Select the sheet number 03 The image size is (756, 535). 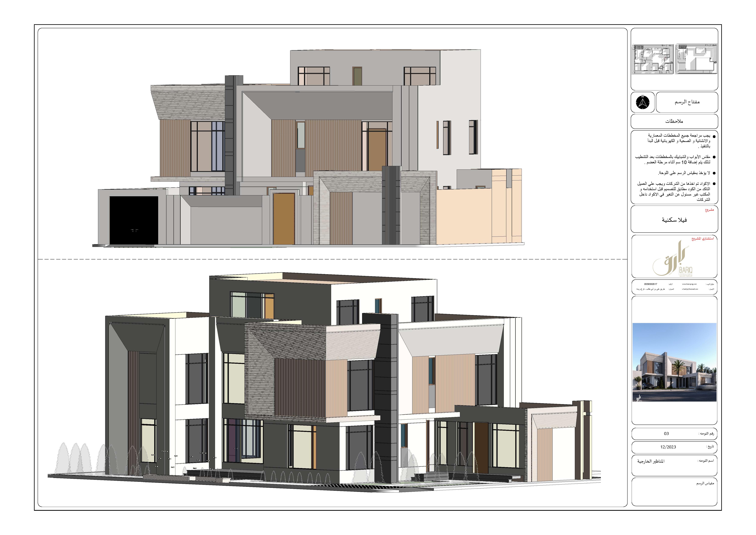pos(666,434)
